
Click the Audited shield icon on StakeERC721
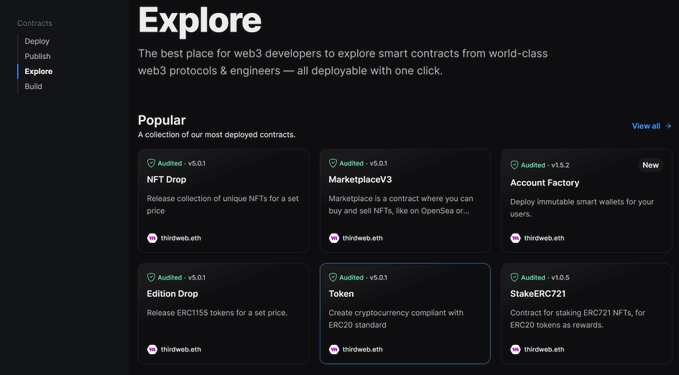tap(514, 278)
